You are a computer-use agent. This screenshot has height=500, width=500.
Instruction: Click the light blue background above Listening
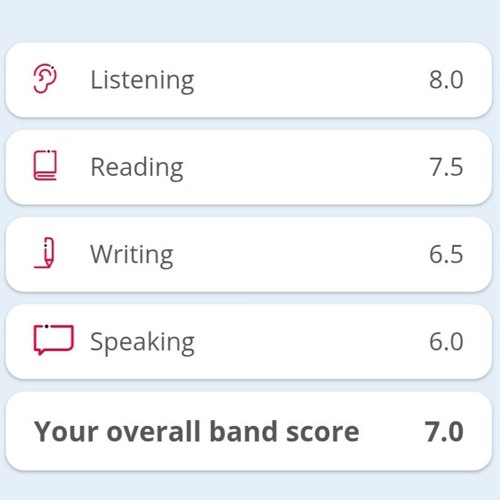[250, 20]
